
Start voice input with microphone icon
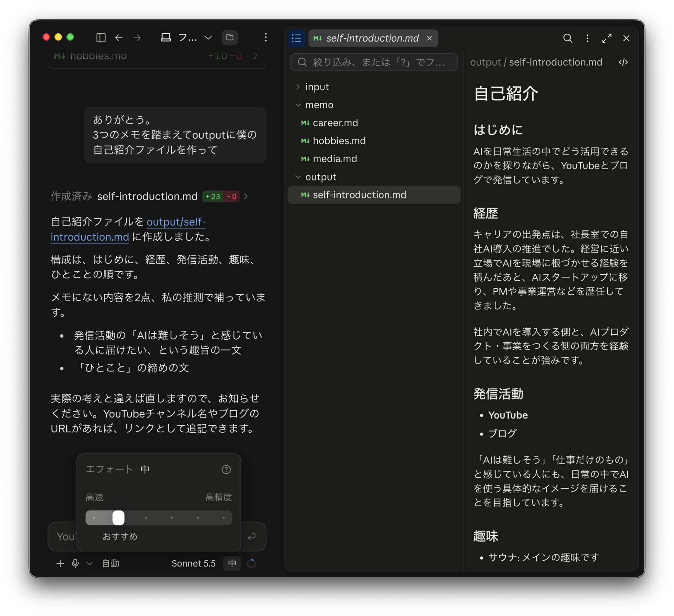tap(75, 563)
